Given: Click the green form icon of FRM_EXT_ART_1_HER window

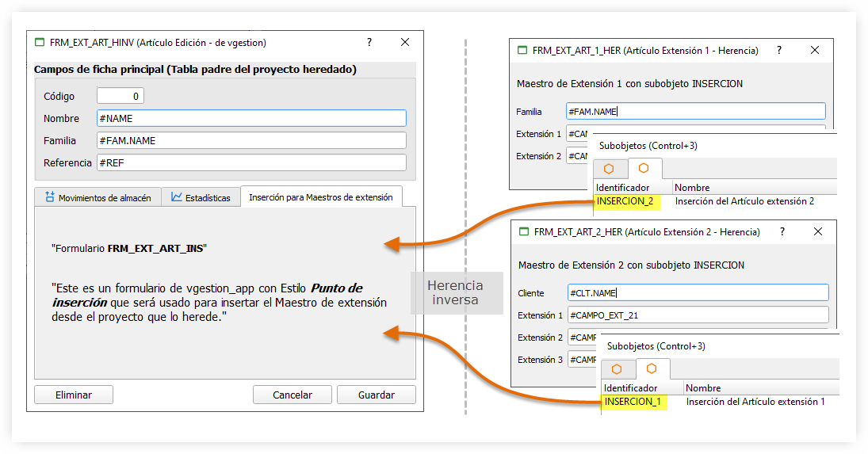Looking at the screenshot, I should click(522, 50).
